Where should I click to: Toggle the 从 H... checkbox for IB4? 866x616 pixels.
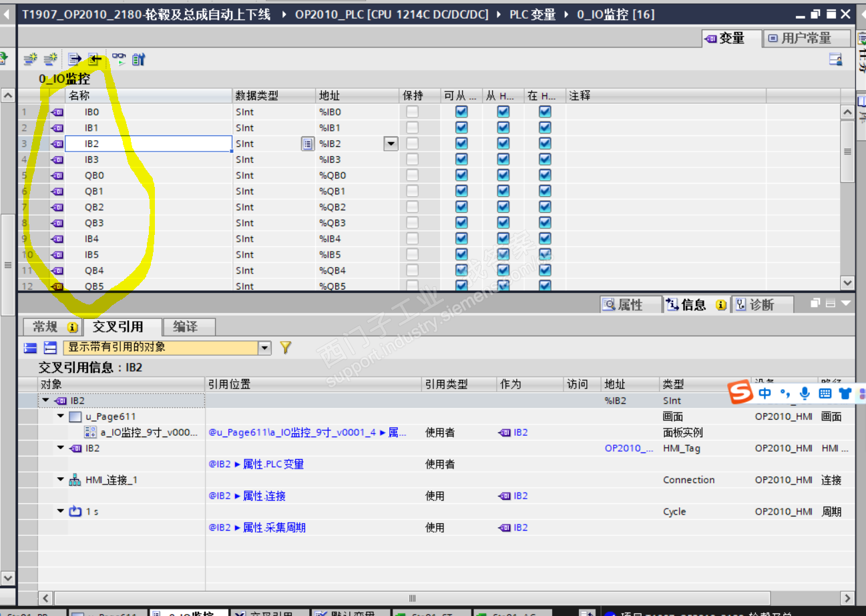pyautogui.click(x=503, y=239)
